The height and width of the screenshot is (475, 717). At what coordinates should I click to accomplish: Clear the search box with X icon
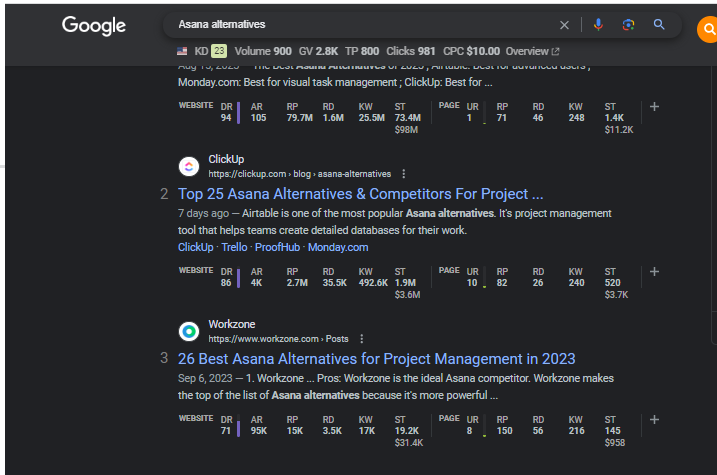pyautogui.click(x=564, y=25)
